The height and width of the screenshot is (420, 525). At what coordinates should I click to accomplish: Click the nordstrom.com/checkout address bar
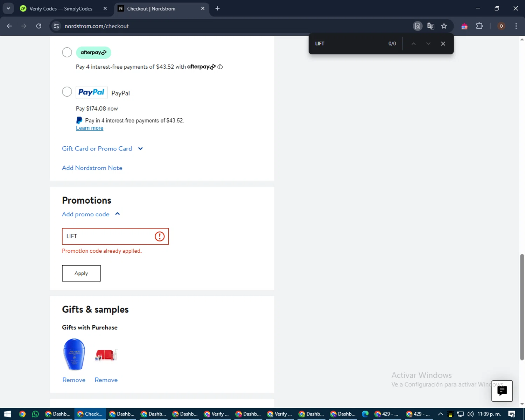[x=97, y=26]
